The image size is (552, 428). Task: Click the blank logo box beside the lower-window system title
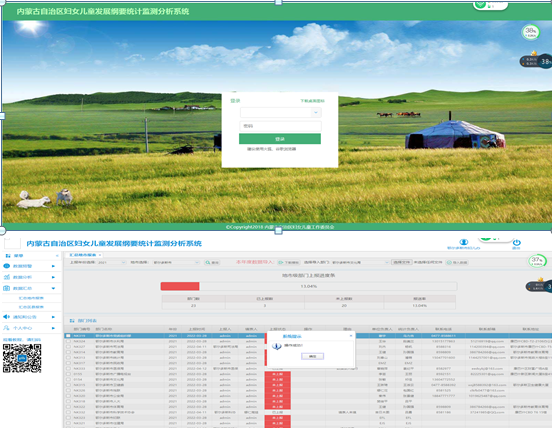12,243
